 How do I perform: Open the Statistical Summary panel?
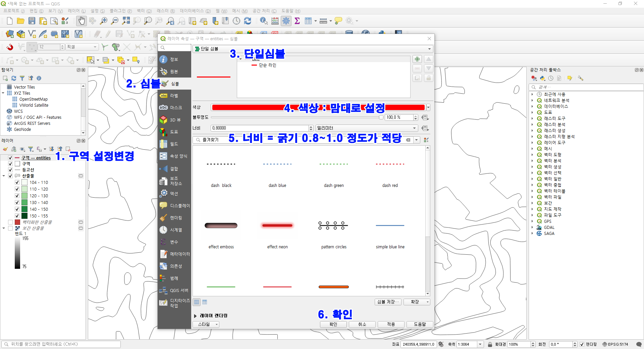298,21
